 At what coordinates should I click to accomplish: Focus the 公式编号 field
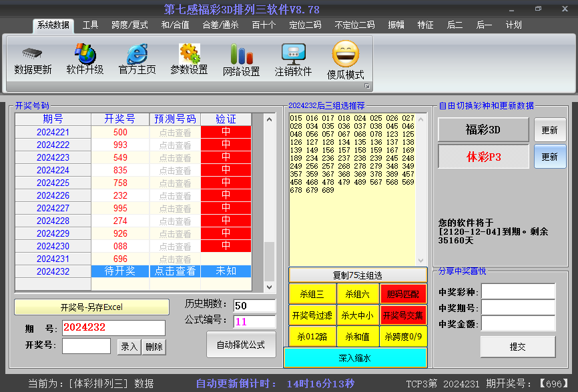coord(254,321)
